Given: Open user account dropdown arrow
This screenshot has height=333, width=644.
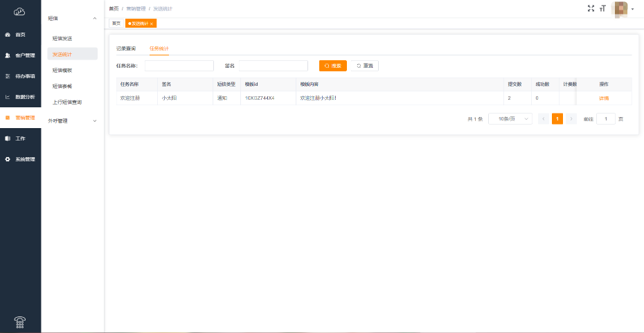Looking at the screenshot, I should click(x=633, y=9).
